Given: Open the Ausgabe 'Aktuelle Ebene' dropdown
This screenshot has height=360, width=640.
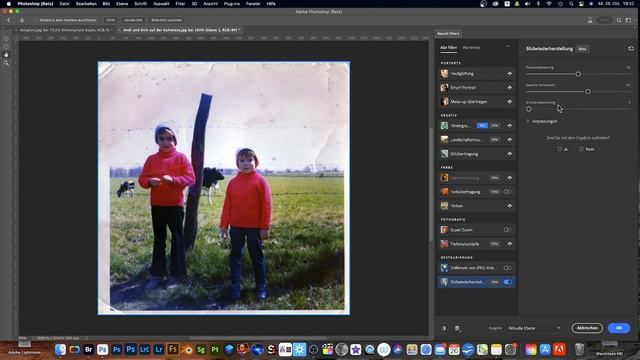Looking at the screenshot, I should pos(534,328).
